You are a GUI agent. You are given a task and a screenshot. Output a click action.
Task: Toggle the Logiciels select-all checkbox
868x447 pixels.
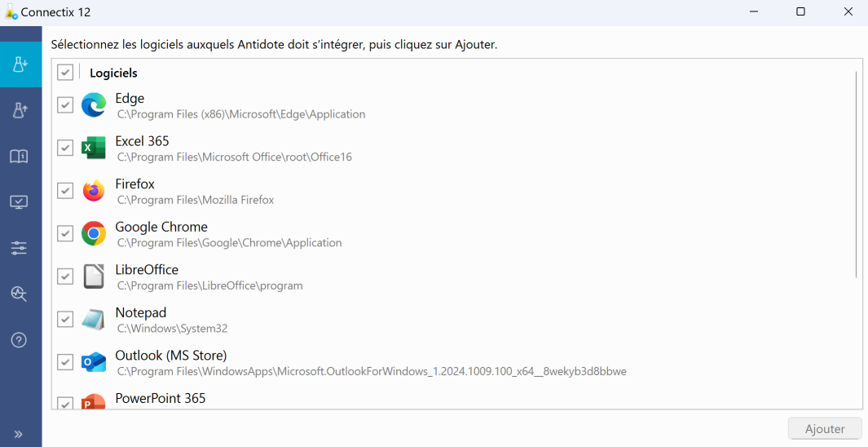65,72
